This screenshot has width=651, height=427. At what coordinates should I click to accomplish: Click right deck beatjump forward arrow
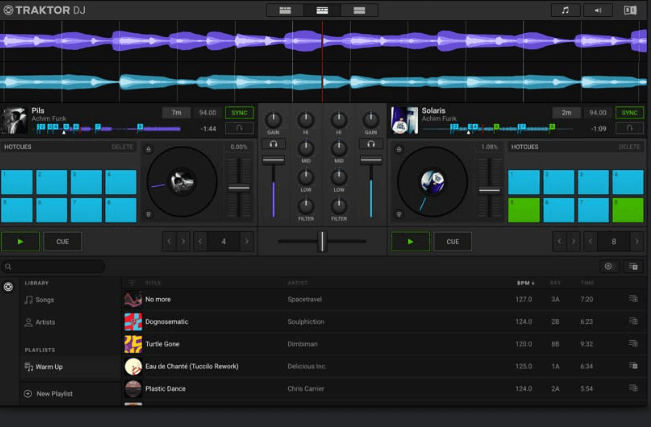pos(573,241)
